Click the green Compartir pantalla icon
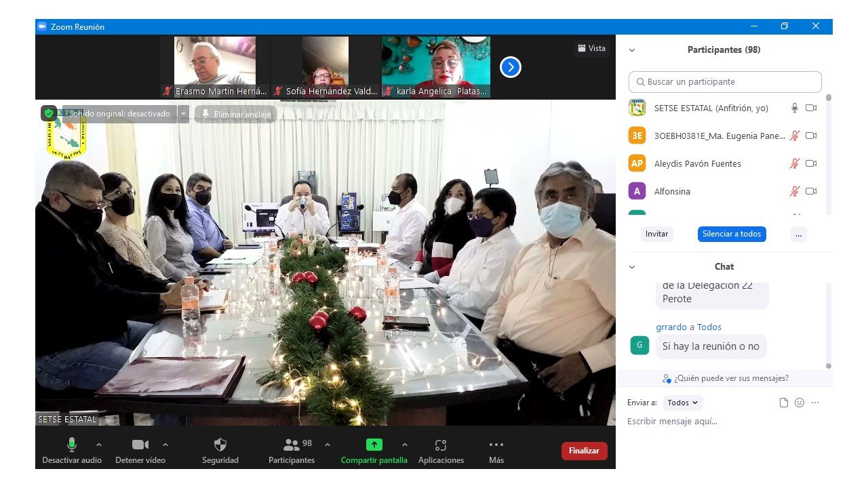 coord(374,445)
